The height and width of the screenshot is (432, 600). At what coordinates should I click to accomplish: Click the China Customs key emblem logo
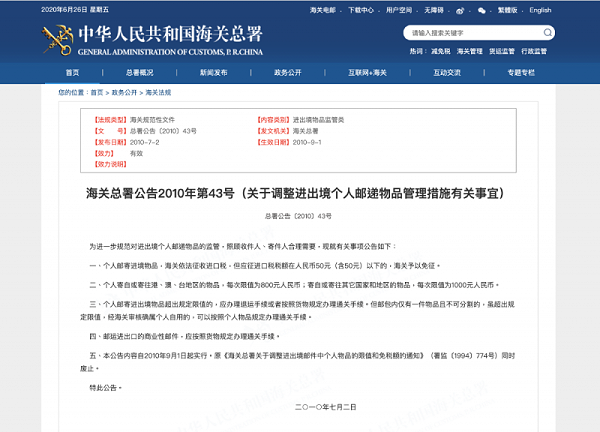57,40
